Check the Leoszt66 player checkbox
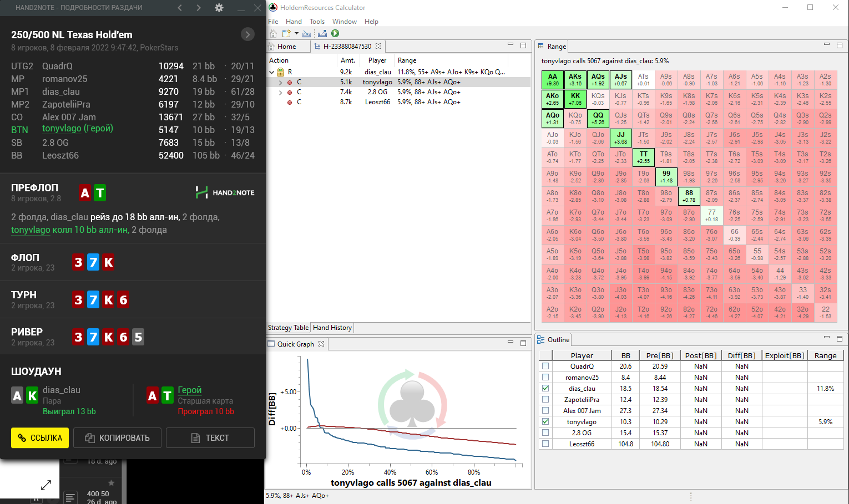This screenshot has width=849, height=504. click(x=545, y=444)
